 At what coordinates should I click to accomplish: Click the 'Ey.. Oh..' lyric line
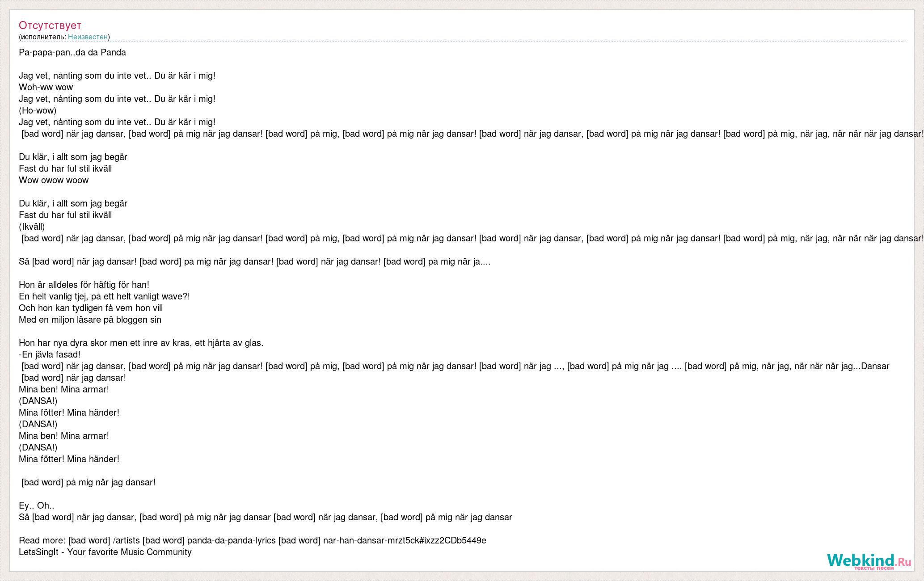37,505
